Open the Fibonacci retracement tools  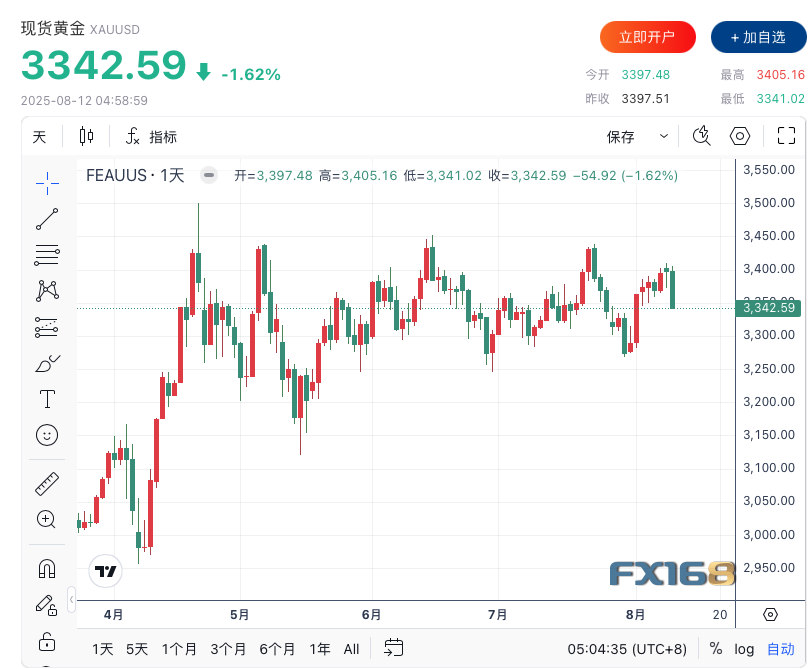tap(47, 255)
